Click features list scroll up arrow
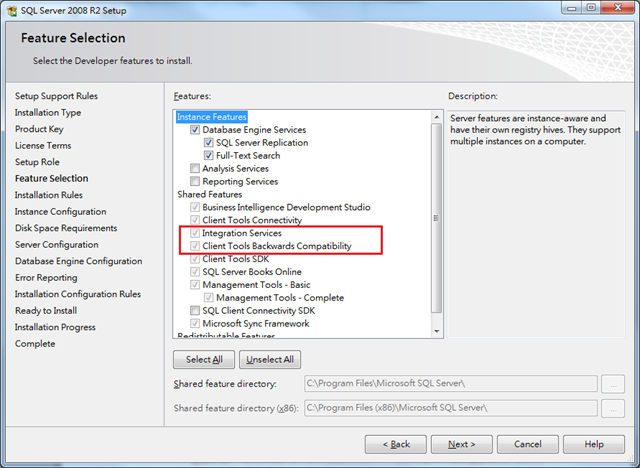Viewport: 640px width, 468px height. click(x=437, y=117)
